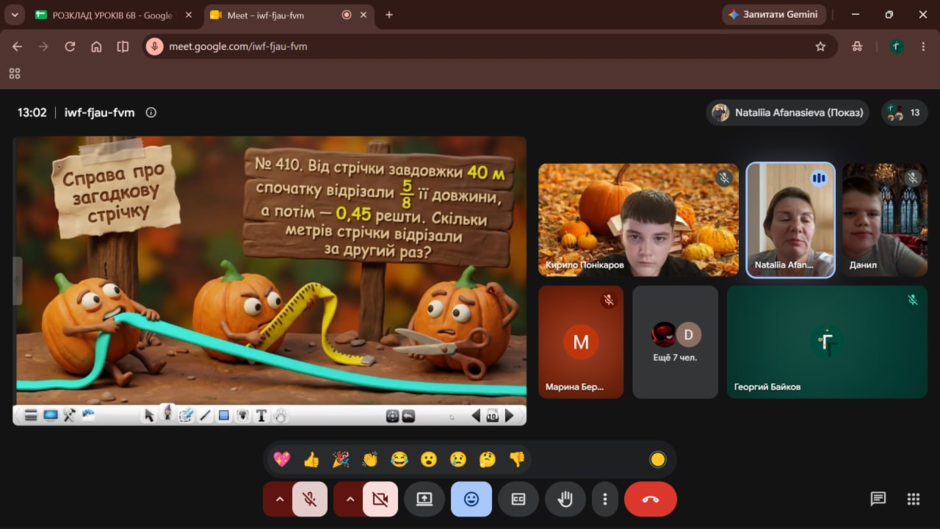940x529 pixels.
Task: Send the thumbs down reaction
Action: tap(517, 459)
